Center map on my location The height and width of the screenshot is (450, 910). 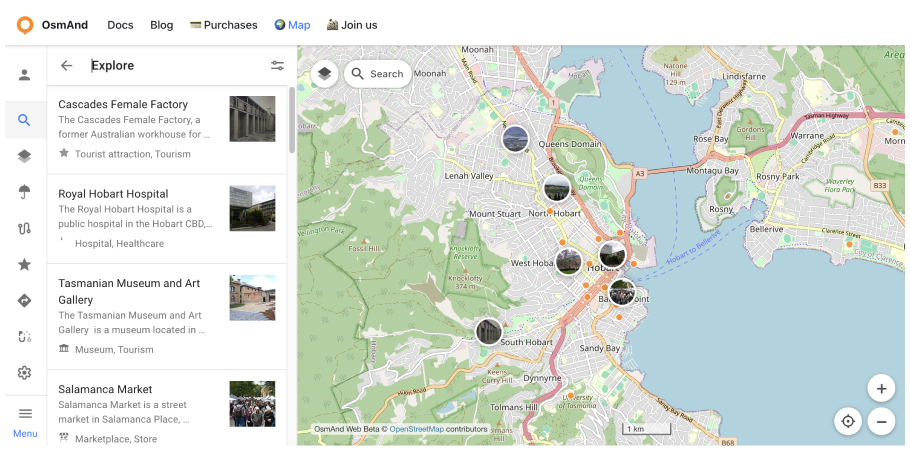pos(848,422)
